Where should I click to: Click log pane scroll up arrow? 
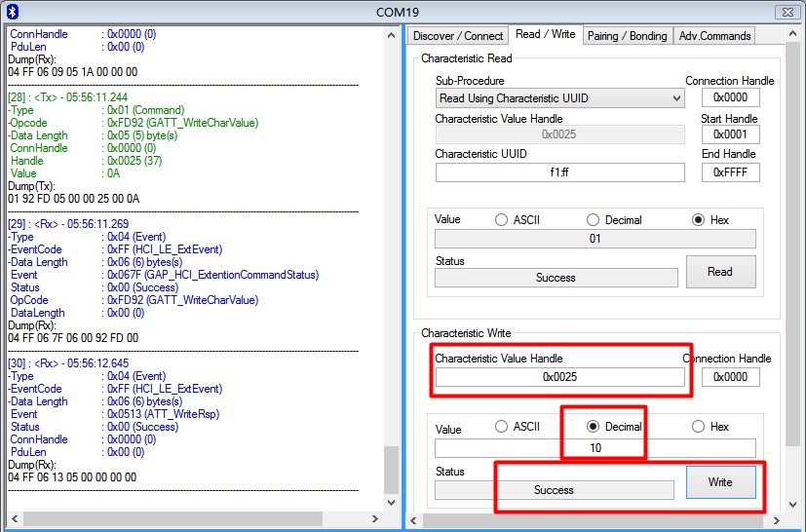click(x=391, y=35)
